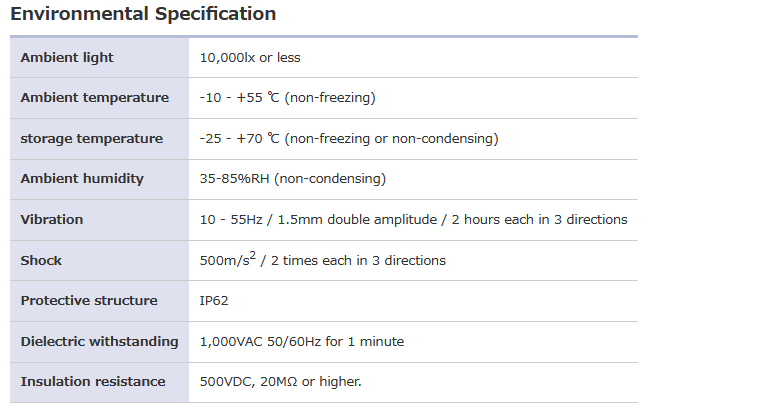
Task: Click the 35-85%RH humidity value
Action: [x=293, y=178]
